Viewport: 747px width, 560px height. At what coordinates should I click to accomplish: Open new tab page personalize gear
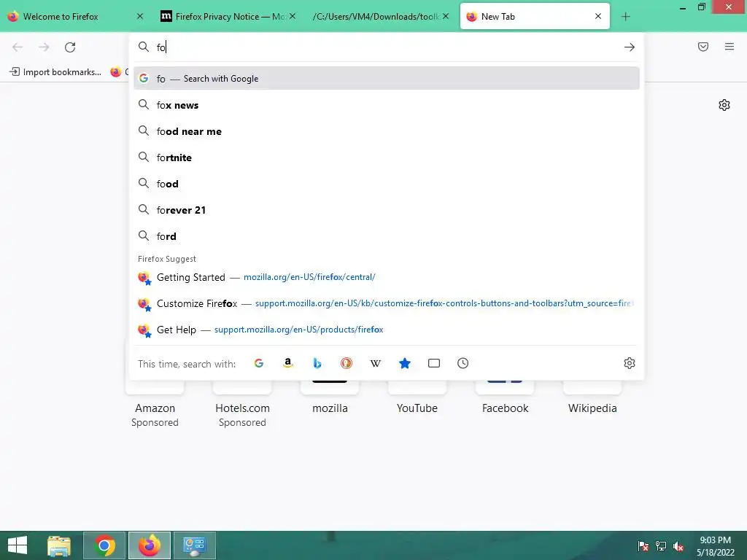[x=724, y=105]
